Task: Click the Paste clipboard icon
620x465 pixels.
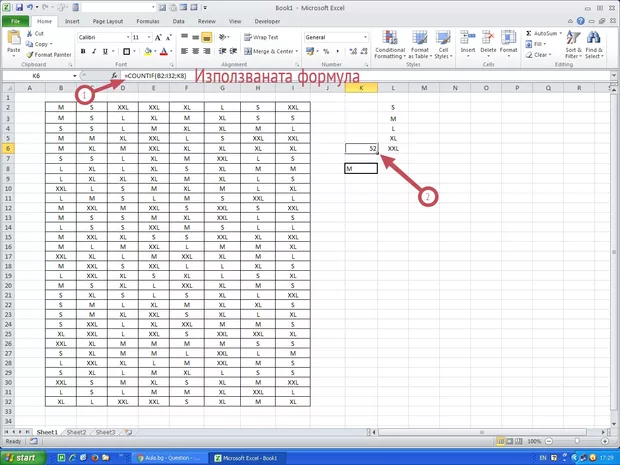Action: coord(14,38)
